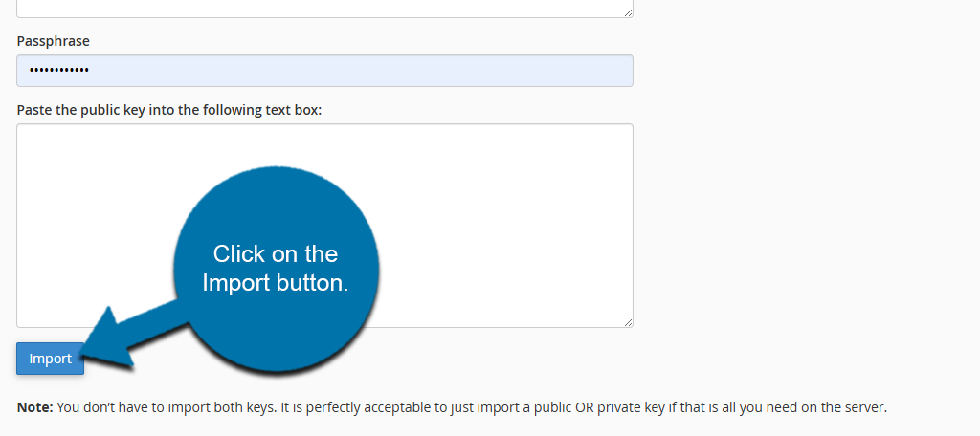
Task: Click the Passphrase field label
Action: (x=54, y=42)
